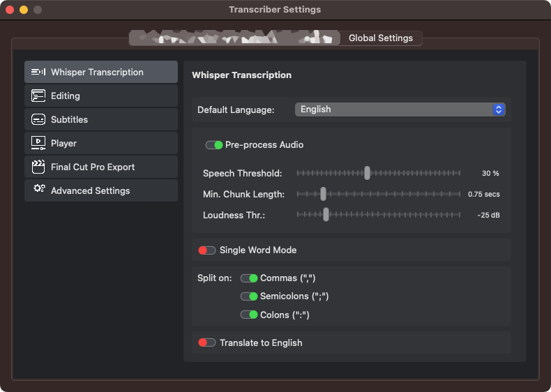This screenshot has width=551, height=392.
Task: Turn off splitting on Colons
Action: coord(249,315)
